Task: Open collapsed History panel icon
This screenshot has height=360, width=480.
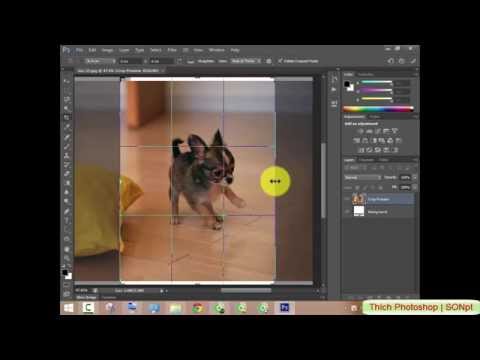Action: (x=334, y=79)
